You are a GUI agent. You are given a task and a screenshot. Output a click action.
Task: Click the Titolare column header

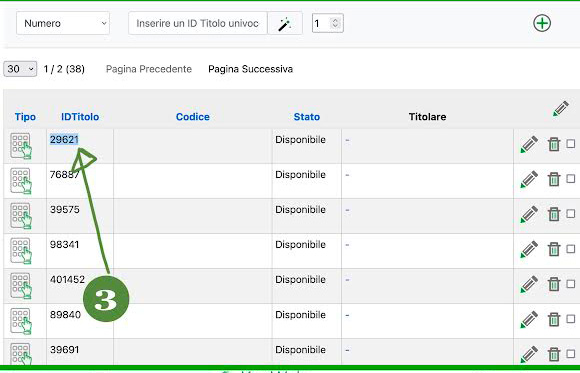(427, 117)
